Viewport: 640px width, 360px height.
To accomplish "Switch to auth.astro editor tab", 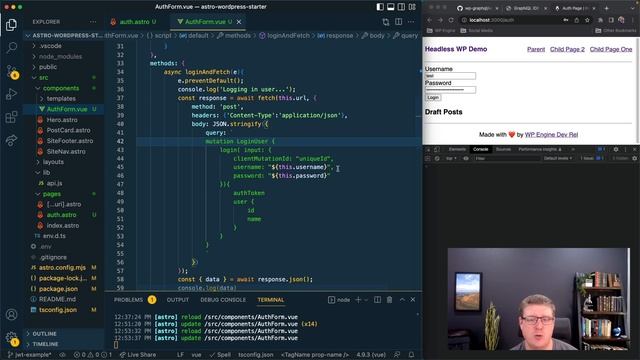I will coord(133,22).
